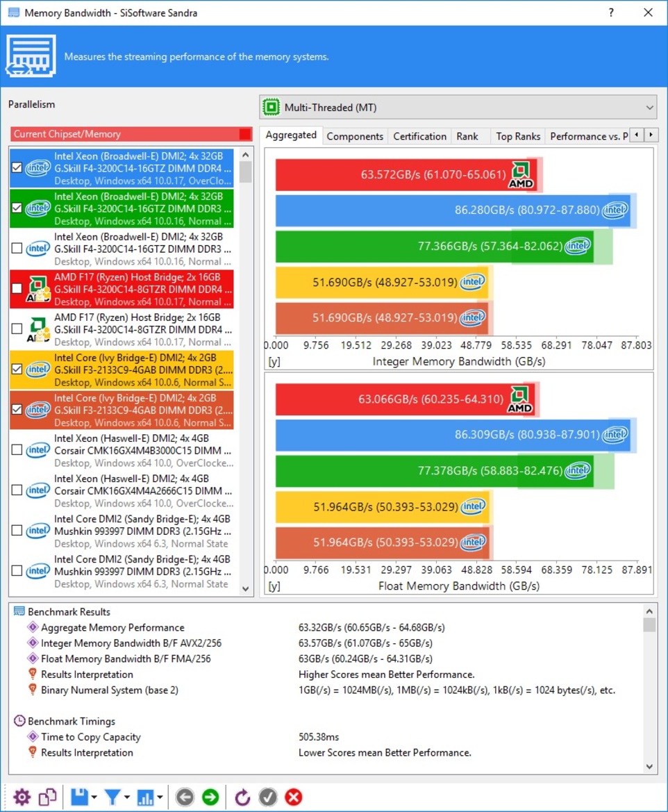Screen dimensions: 668x812
Task: Click the [y] axis toggle under Float chart
Action: click(x=274, y=586)
